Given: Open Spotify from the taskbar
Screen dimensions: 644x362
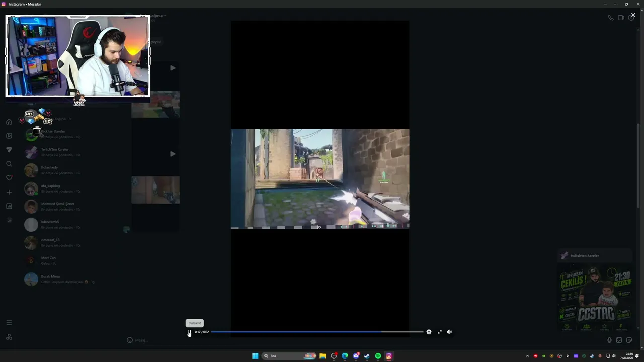Looking at the screenshot, I should 378,356.
